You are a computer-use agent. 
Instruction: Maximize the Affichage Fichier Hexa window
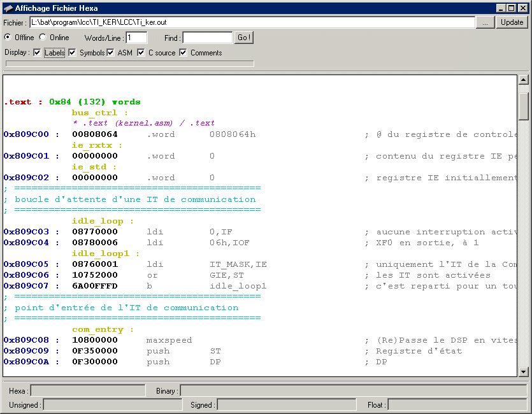[512, 8]
